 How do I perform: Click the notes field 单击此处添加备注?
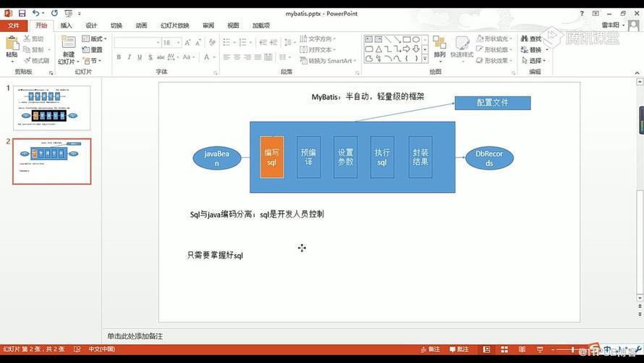(x=135, y=336)
